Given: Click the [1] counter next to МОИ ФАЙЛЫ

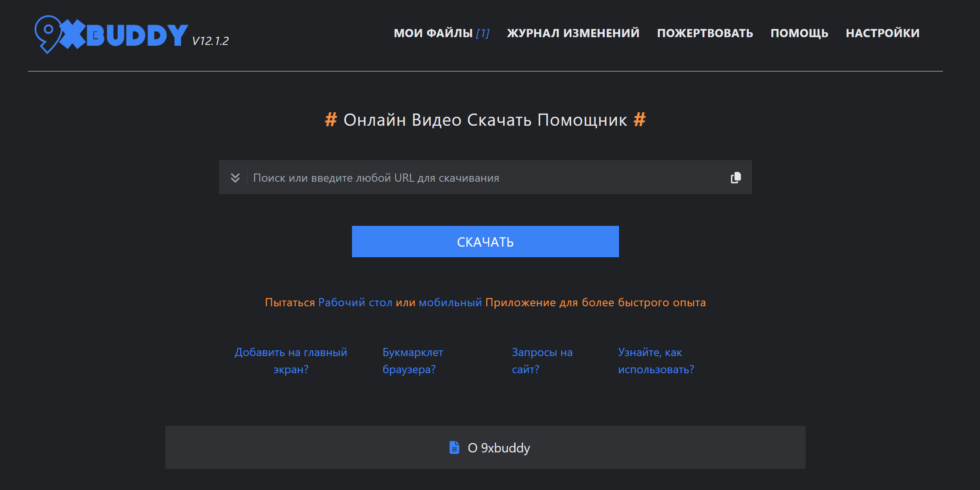Looking at the screenshot, I should 483,33.
